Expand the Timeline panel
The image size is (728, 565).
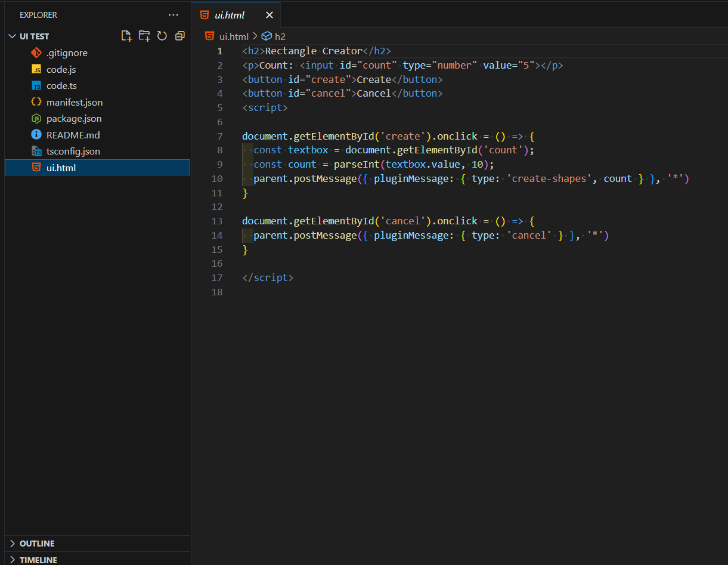[x=38, y=560]
